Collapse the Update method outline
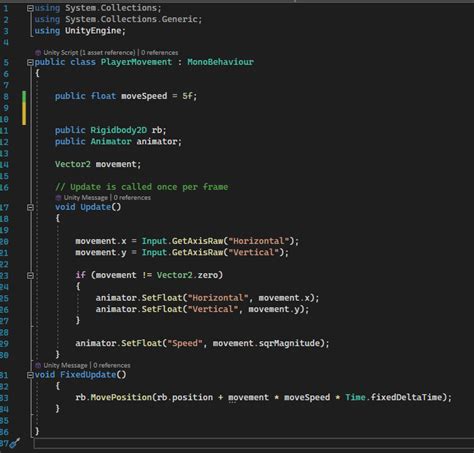This screenshot has width=474, height=453. (30, 207)
